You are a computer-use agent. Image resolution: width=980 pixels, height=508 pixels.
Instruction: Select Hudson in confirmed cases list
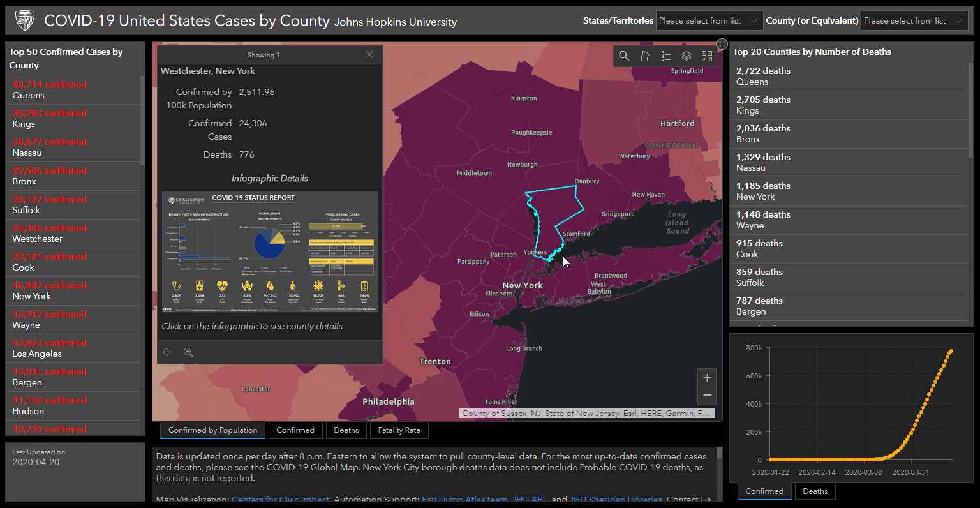(x=73, y=406)
